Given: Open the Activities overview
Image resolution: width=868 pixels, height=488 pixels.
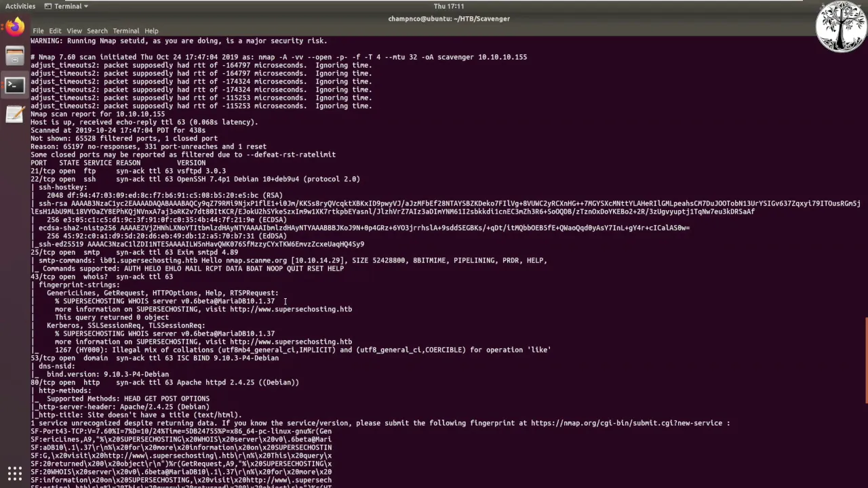Looking at the screenshot, I should 20,6.
